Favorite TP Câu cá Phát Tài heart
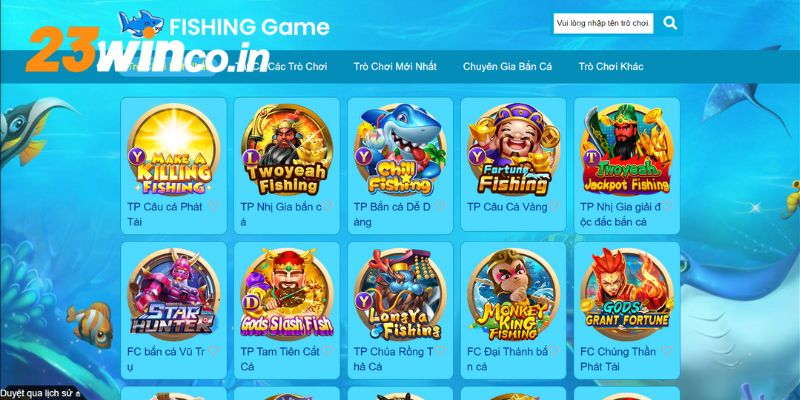Viewport: 800px width, 400px height. click(x=214, y=206)
